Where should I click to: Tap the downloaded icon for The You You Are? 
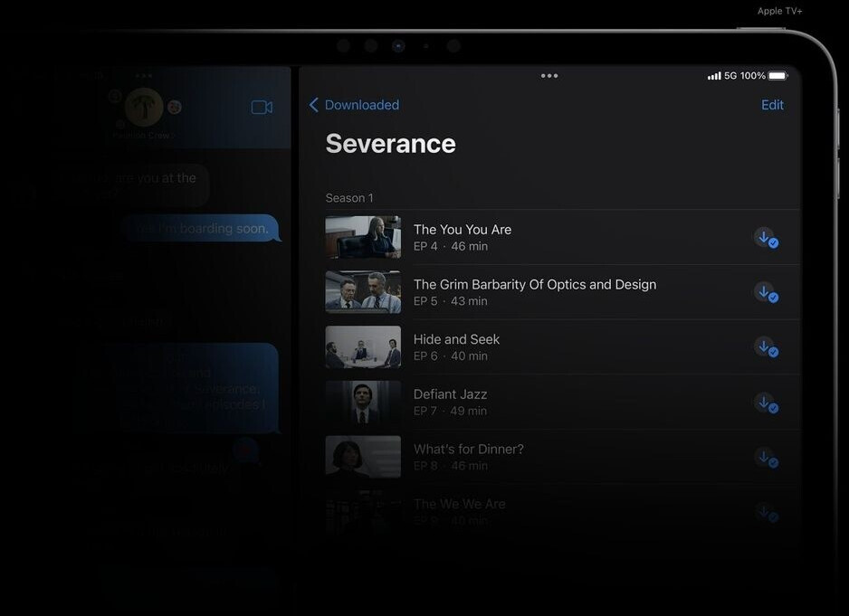pos(766,238)
